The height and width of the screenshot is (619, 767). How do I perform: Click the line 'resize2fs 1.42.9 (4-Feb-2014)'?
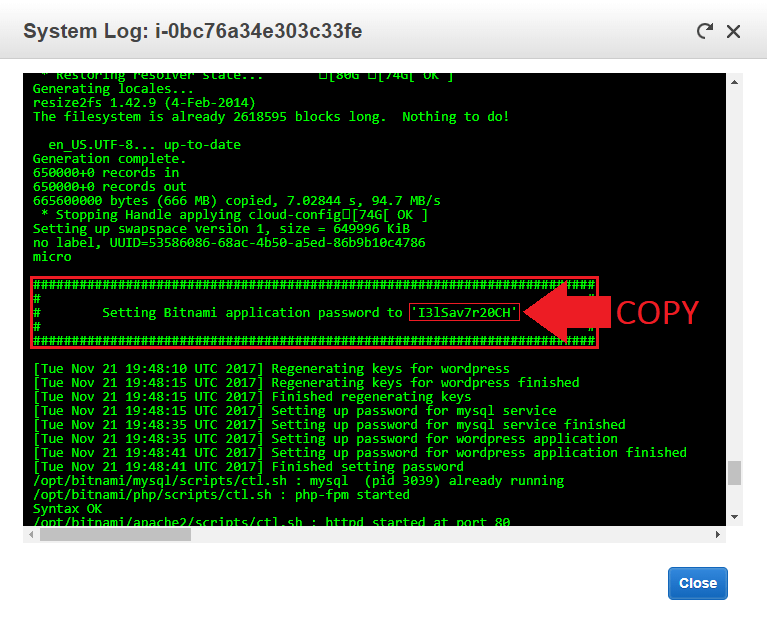[x=144, y=103]
